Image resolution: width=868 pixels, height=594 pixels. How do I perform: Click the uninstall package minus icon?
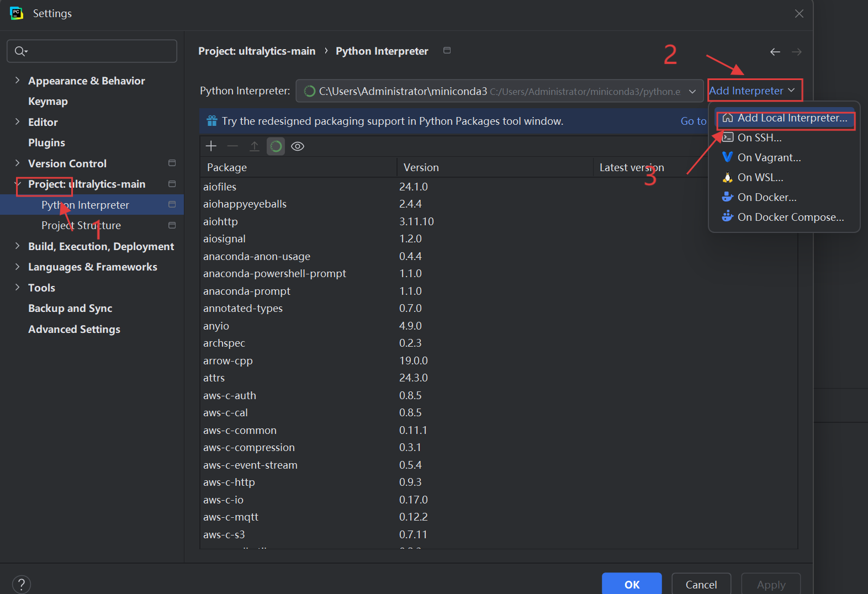(x=232, y=146)
